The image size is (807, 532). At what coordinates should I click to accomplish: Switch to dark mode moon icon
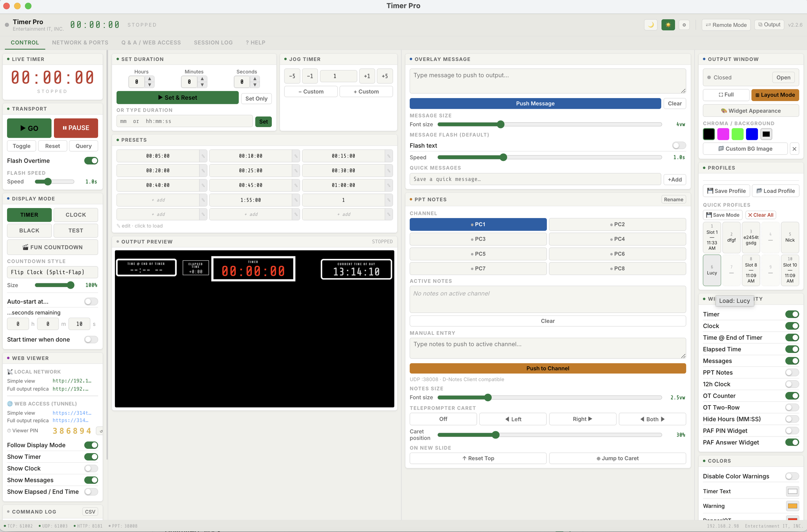tap(650, 25)
